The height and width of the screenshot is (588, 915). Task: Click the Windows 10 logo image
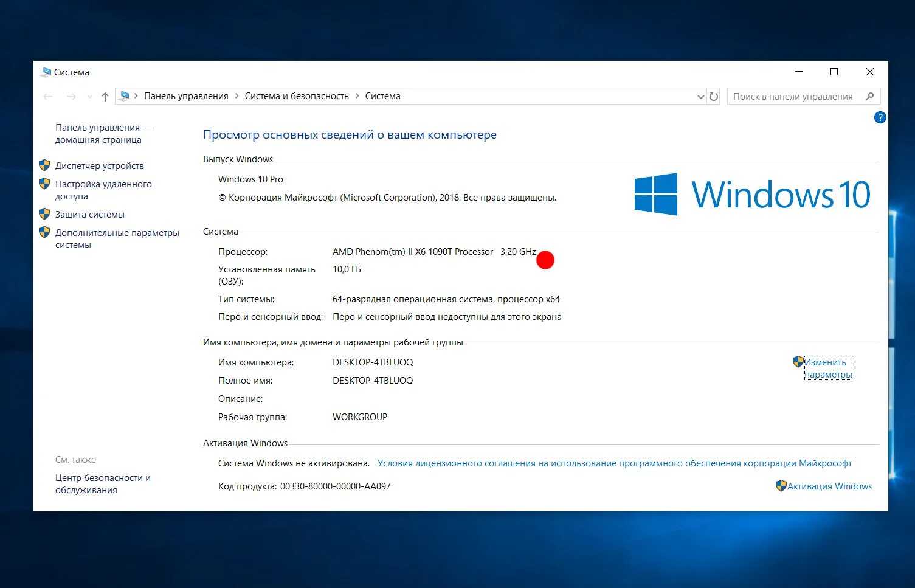tap(752, 194)
